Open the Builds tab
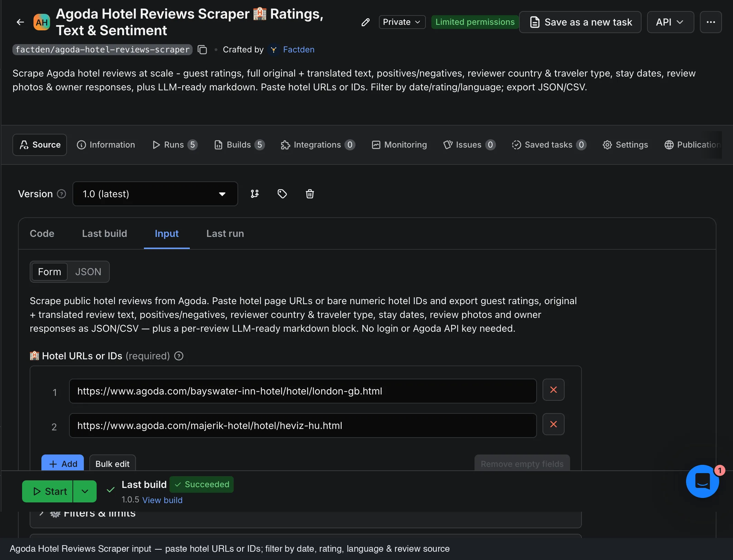 pos(240,145)
